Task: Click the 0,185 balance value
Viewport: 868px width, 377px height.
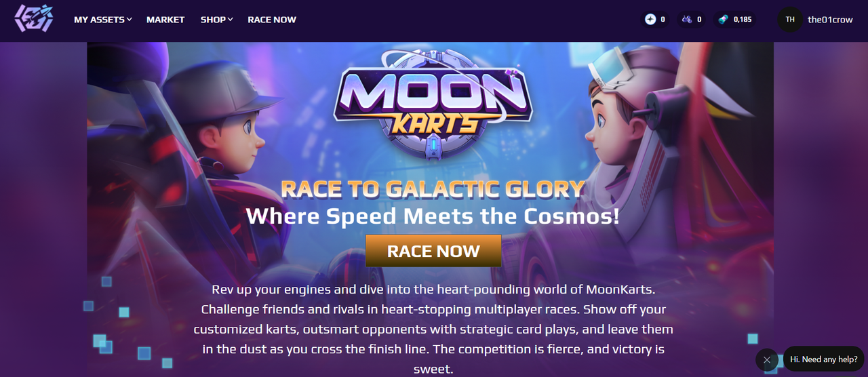Action: 743,20
